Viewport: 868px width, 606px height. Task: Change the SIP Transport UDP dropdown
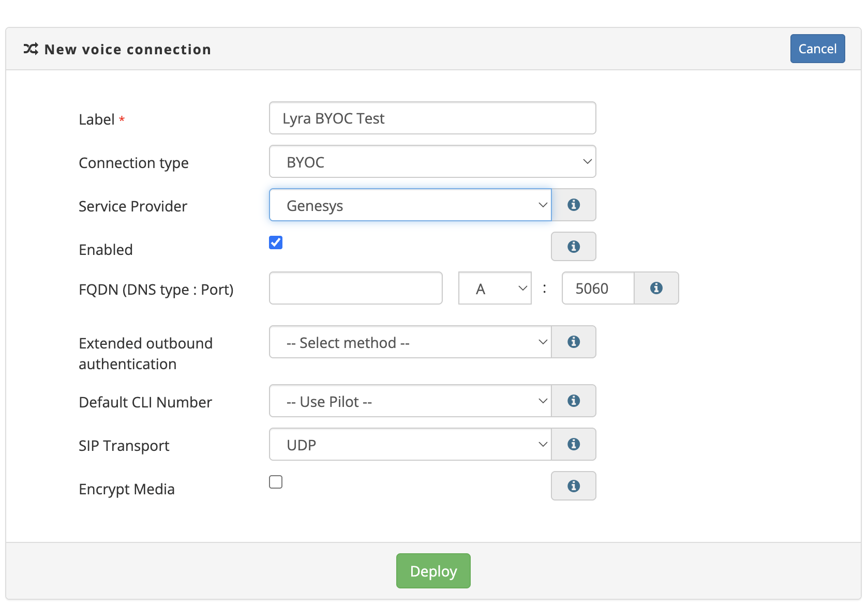click(x=410, y=445)
